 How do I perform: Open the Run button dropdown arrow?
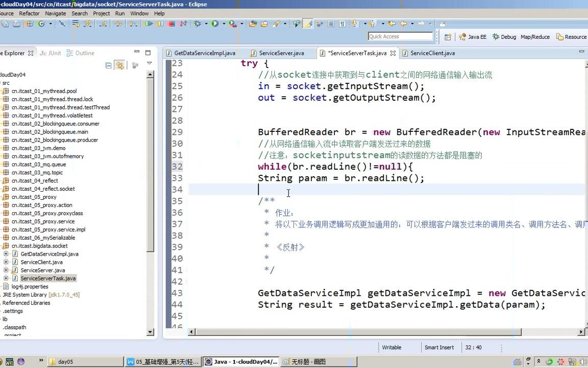click(224, 24)
